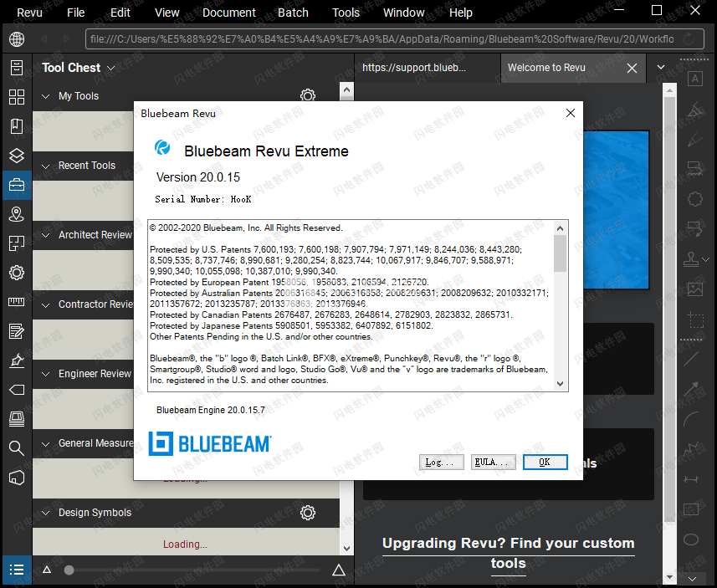The image size is (717, 588).
Task: Collapse the Design Symbols section
Action: (x=45, y=514)
